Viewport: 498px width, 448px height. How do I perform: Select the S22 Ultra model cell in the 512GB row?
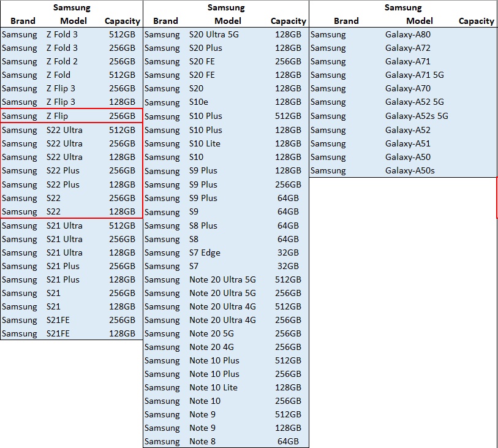[64, 130]
